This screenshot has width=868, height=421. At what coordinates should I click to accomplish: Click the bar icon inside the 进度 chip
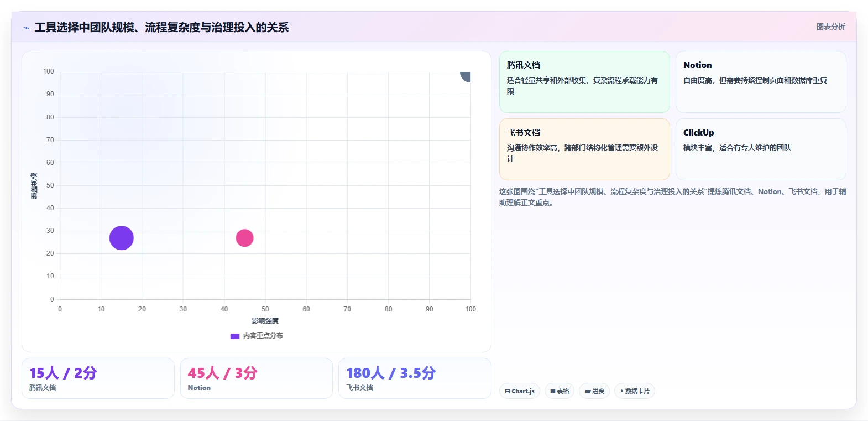[588, 391]
